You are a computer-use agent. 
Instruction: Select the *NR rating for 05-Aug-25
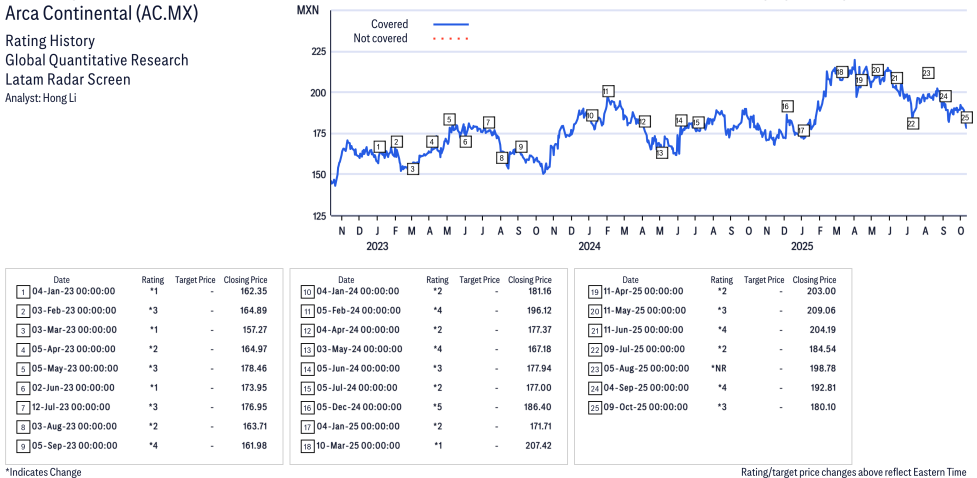(721, 369)
